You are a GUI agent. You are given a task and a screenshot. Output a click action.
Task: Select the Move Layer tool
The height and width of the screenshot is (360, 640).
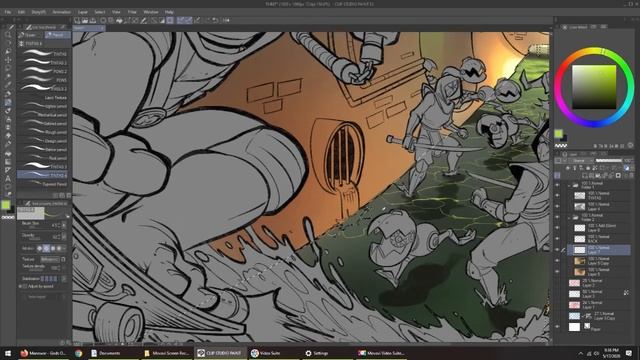8,60
